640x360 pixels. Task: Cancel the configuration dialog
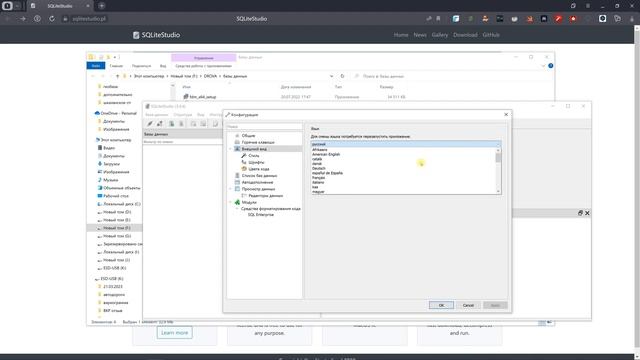468,305
